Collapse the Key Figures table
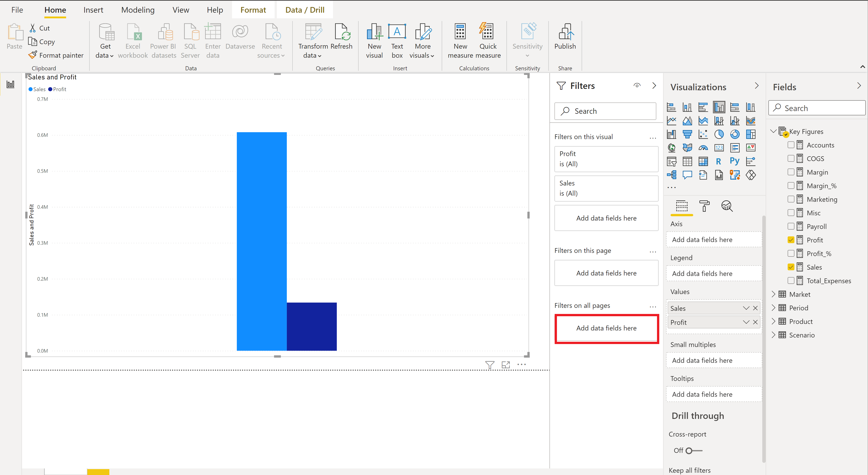The width and height of the screenshot is (868, 475). point(773,131)
